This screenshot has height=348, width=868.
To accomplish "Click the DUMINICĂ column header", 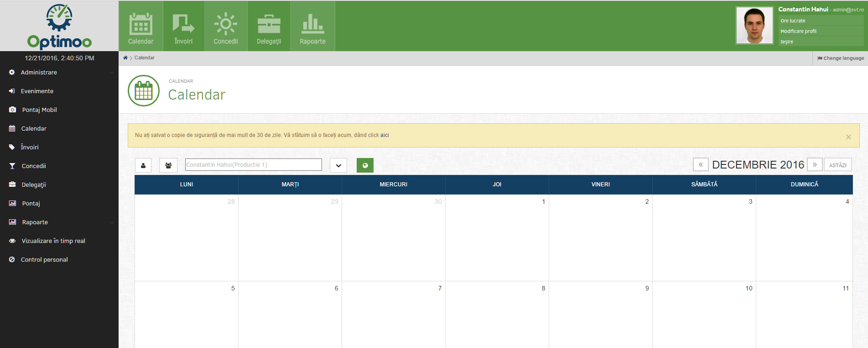I will point(804,185).
